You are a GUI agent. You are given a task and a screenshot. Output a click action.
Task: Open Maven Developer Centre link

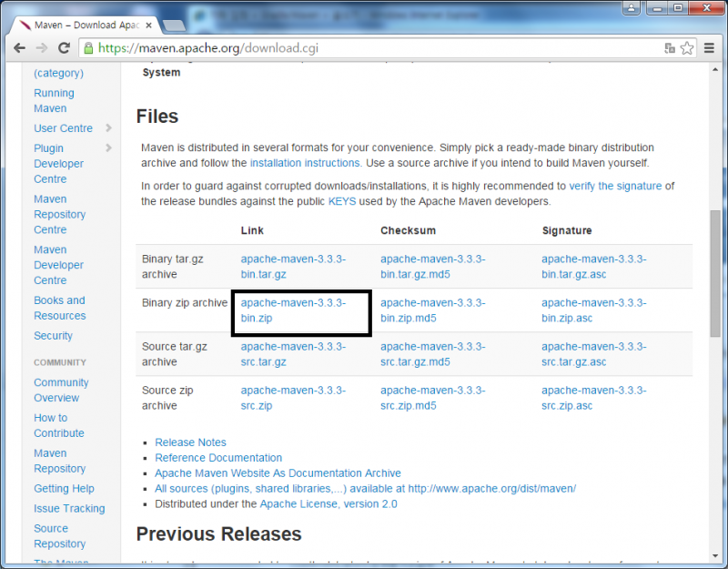58,265
